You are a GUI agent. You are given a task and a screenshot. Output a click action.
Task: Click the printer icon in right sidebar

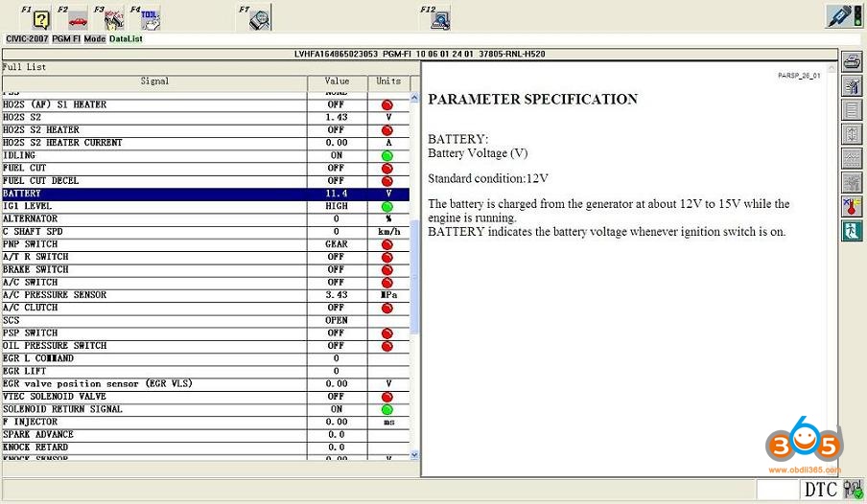pyautogui.click(x=851, y=62)
